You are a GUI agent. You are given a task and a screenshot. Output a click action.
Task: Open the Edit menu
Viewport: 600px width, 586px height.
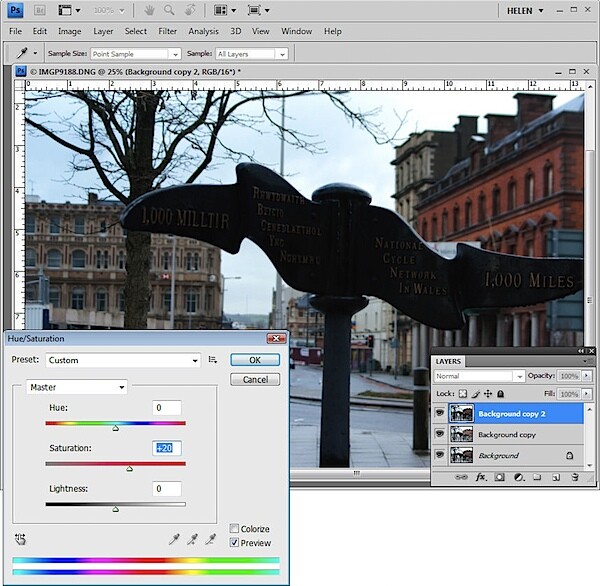click(39, 31)
